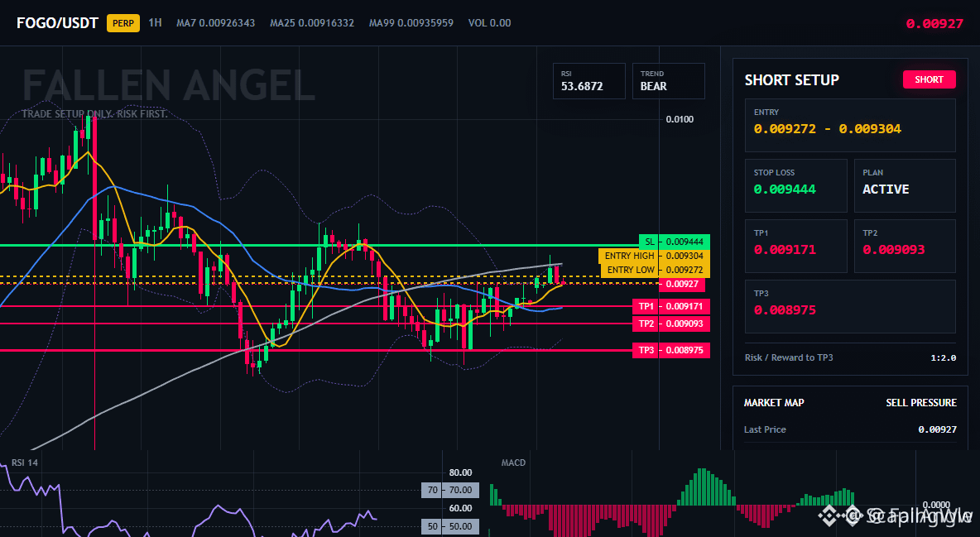Click the RSI 50 level tag
Viewport: 980px width, 537px height.
tap(450, 526)
